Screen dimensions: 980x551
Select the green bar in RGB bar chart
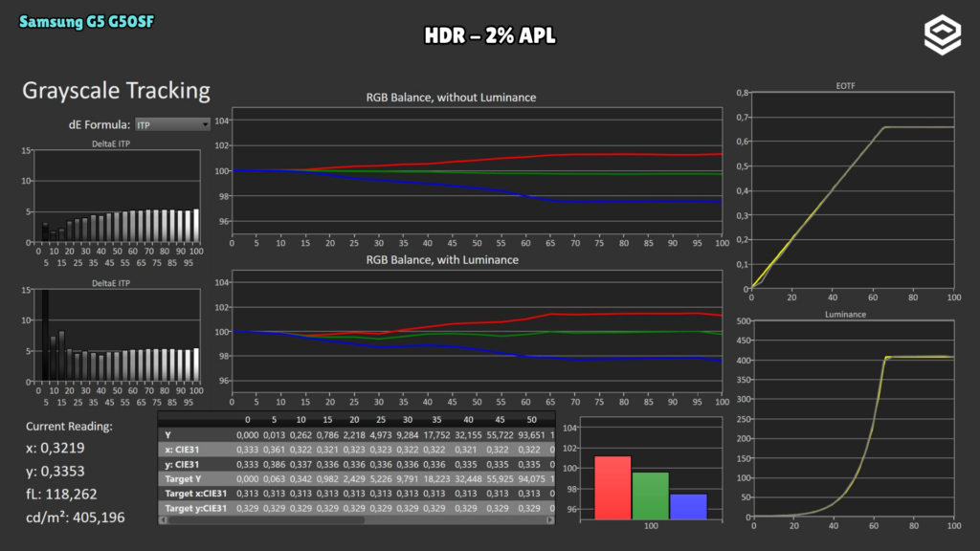point(651,496)
